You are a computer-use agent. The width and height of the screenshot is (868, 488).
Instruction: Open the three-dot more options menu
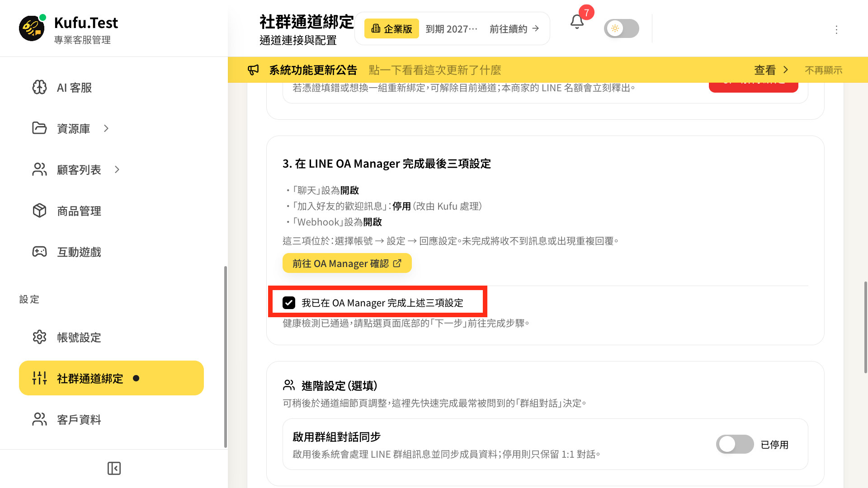(x=836, y=30)
